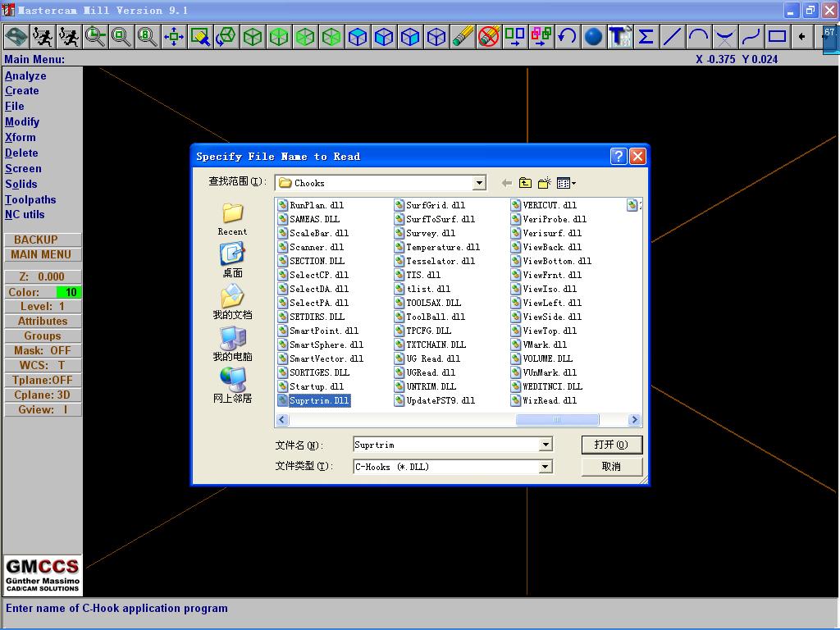Click the Level: 1 button
Image resolution: width=840 pixels, height=630 pixels.
[x=43, y=307]
